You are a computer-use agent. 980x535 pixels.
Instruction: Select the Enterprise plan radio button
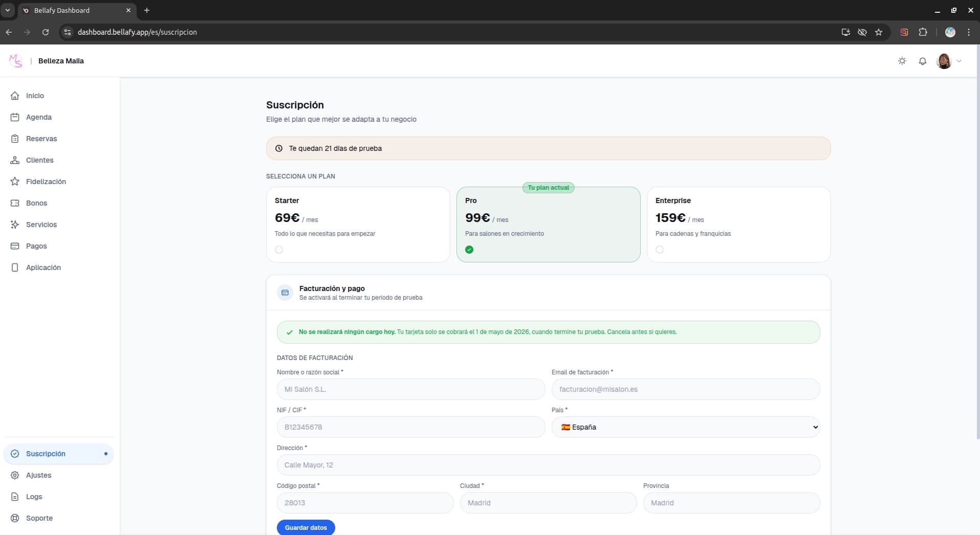click(659, 250)
